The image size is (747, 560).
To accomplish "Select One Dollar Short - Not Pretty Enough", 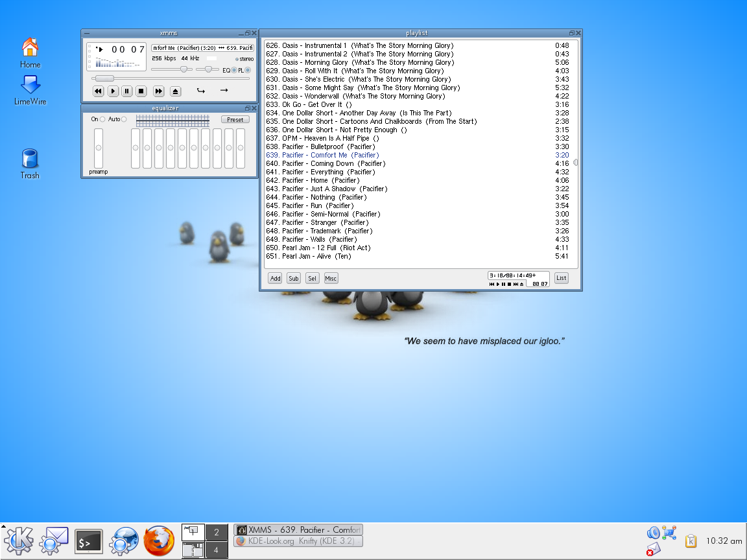I will [418, 130].
